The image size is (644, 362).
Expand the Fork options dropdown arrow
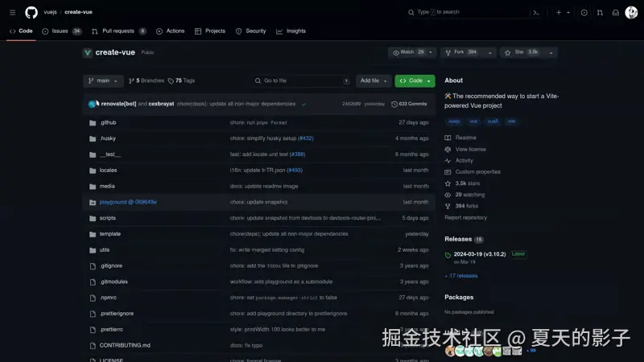coord(490,52)
